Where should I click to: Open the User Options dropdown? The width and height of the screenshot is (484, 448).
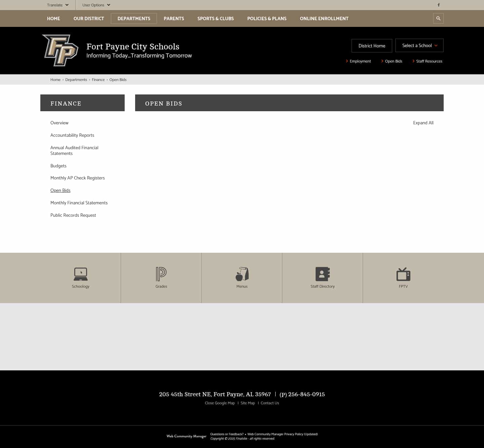96,5
